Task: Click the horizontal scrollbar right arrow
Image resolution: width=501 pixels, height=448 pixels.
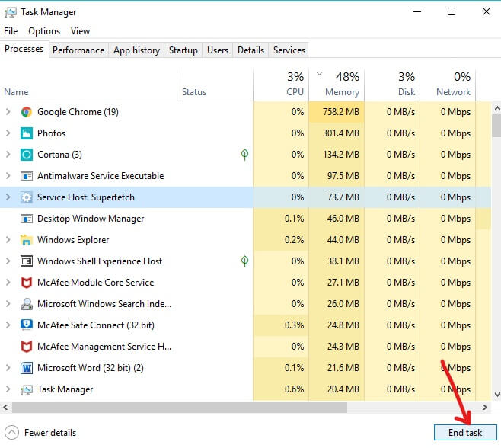Action: click(x=485, y=408)
